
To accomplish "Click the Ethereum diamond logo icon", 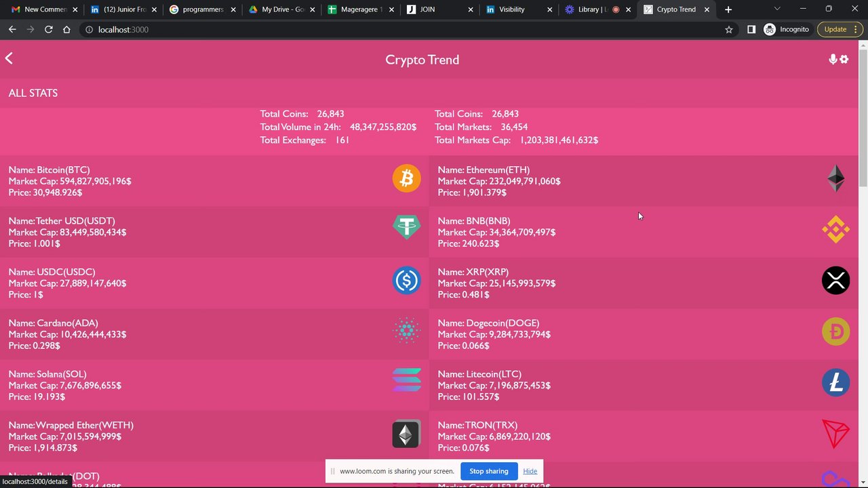I will point(835,178).
